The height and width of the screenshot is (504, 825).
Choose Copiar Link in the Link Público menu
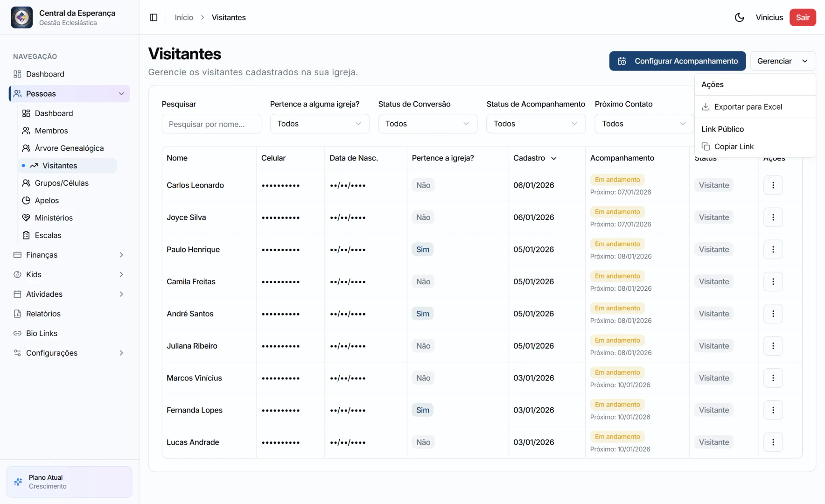[x=733, y=146]
